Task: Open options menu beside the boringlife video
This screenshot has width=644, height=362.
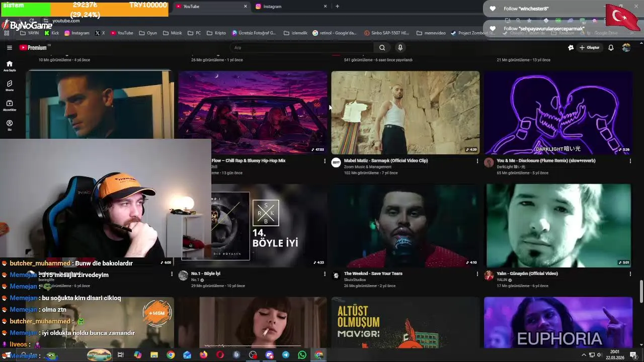Action: click(x=172, y=274)
